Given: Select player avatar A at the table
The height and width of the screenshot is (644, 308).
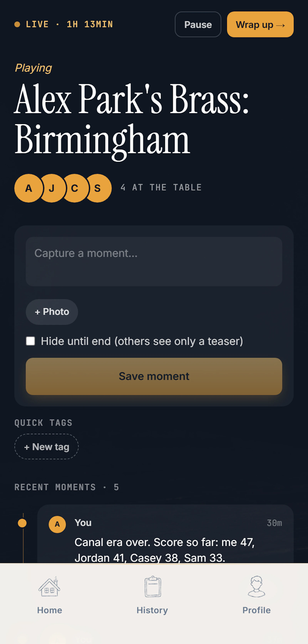Looking at the screenshot, I should point(28,188).
